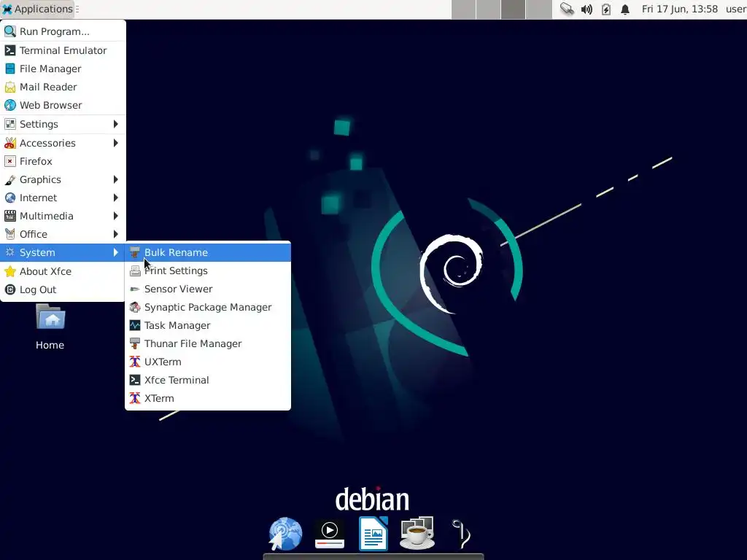Open the Office category
747x560 pixels.
pyautogui.click(x=63, y=234)
